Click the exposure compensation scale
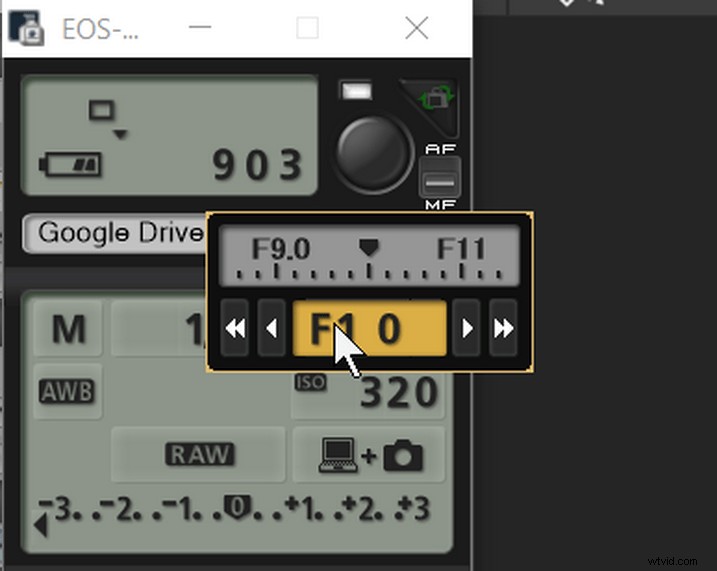 click(236, 509)
